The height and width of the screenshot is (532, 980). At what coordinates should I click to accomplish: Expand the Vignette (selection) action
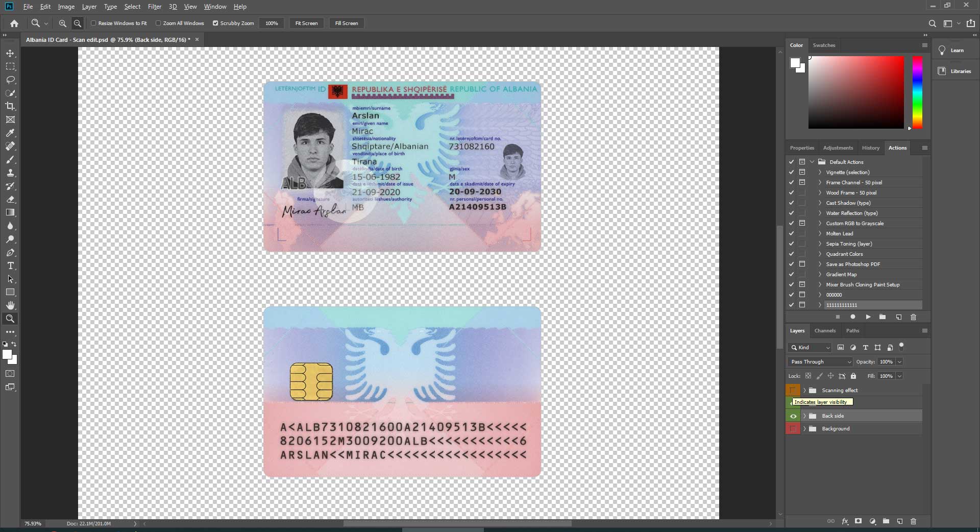coord(820,172)
